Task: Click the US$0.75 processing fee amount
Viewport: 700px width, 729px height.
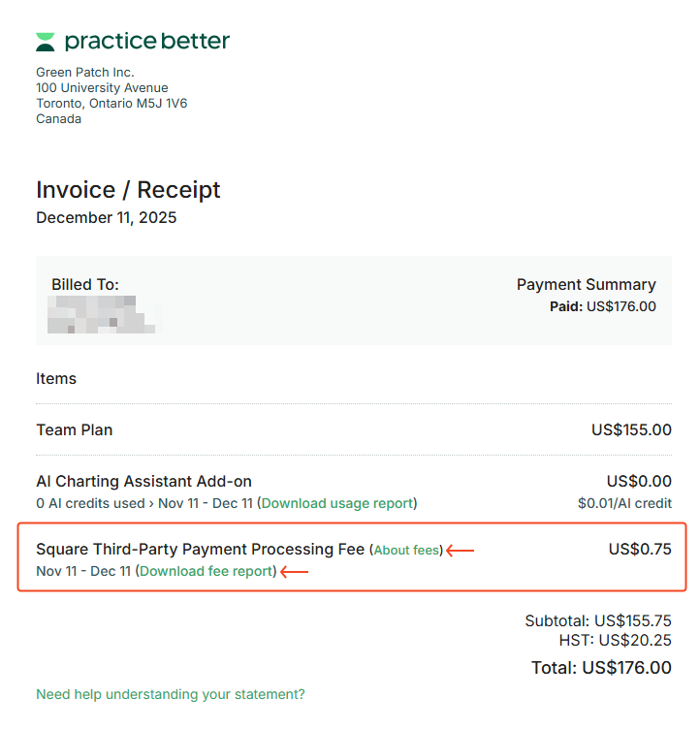Action: (640, 549)
